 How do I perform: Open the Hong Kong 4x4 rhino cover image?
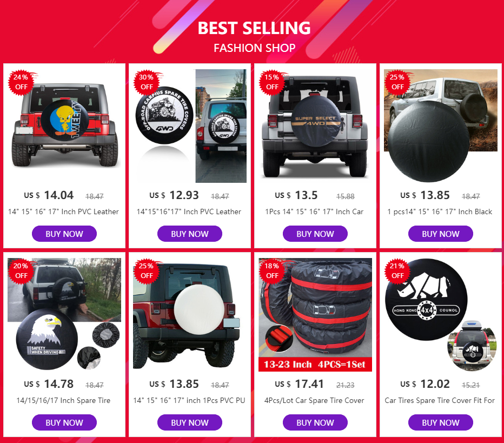[x=441, y=314]
